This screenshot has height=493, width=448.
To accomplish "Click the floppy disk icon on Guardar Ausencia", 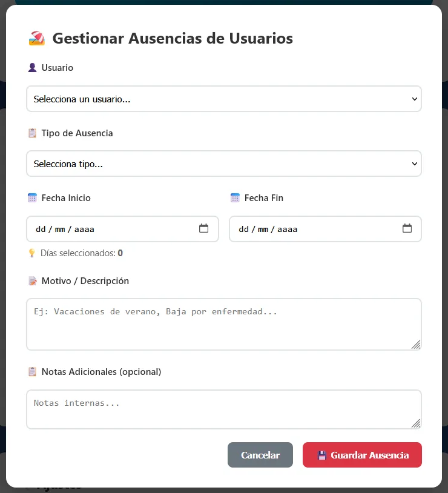I will pos(321,455).
